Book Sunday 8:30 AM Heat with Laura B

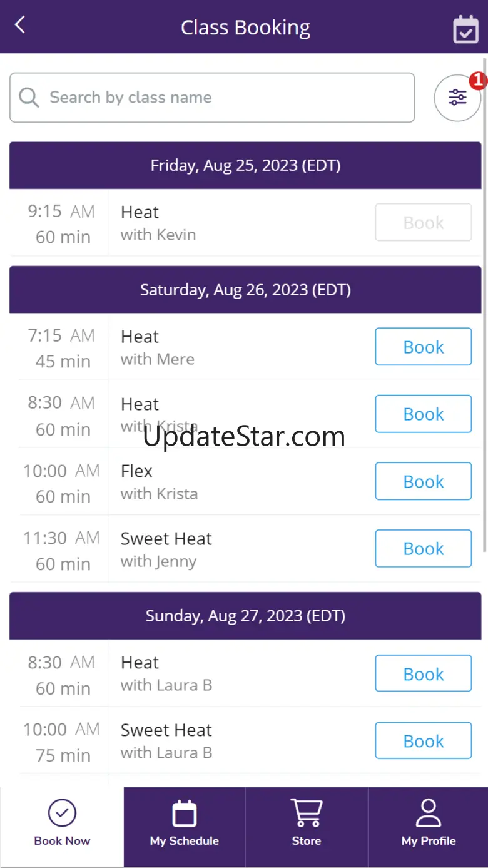pos(423,673)
